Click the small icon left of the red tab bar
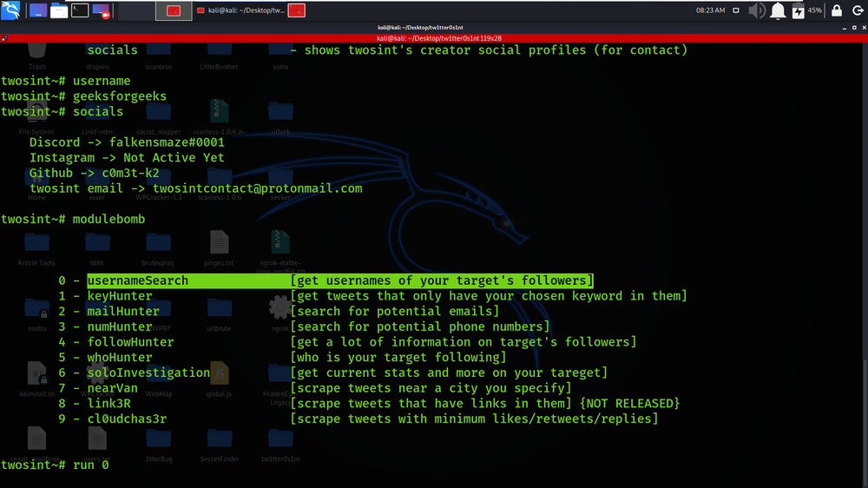Viewport: 868px width, 488px height. pos(4,38)
